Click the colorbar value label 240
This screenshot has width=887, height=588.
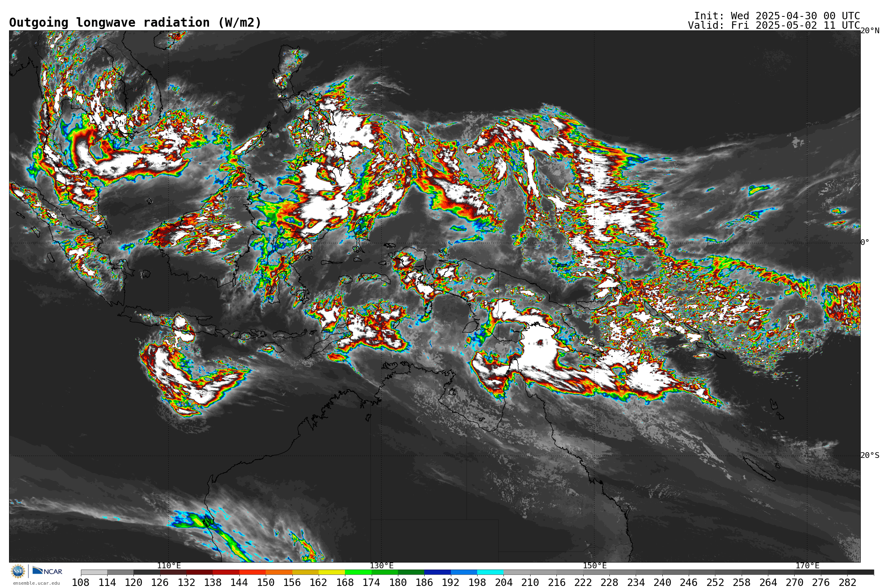[x=662, y=582]
